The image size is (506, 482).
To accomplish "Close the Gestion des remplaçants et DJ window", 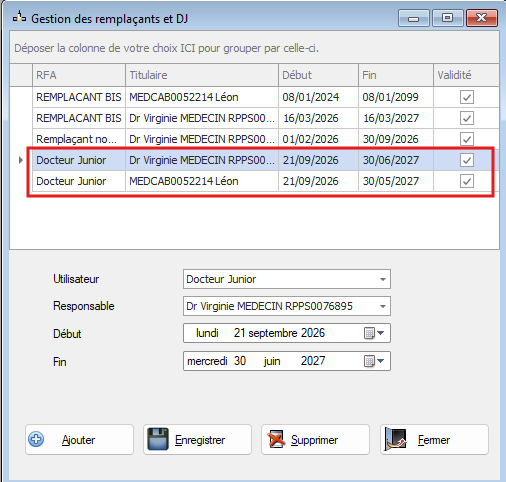I will coord(482,18).
